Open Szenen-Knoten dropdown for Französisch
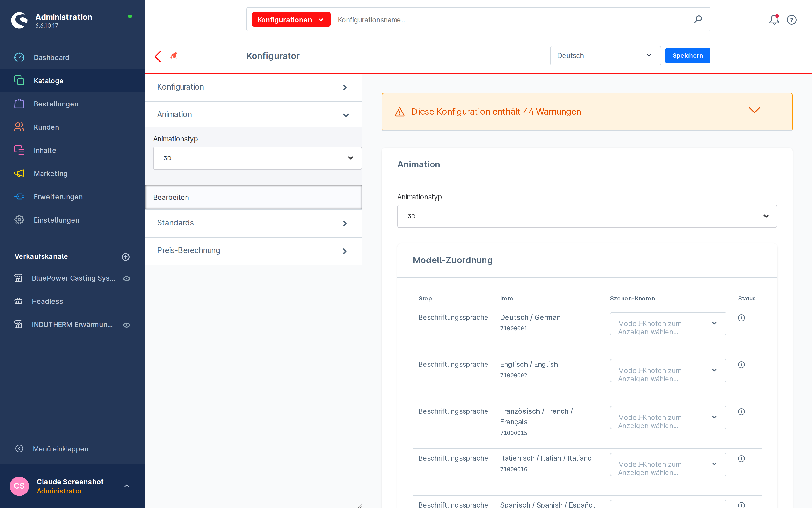 (668, 418)
